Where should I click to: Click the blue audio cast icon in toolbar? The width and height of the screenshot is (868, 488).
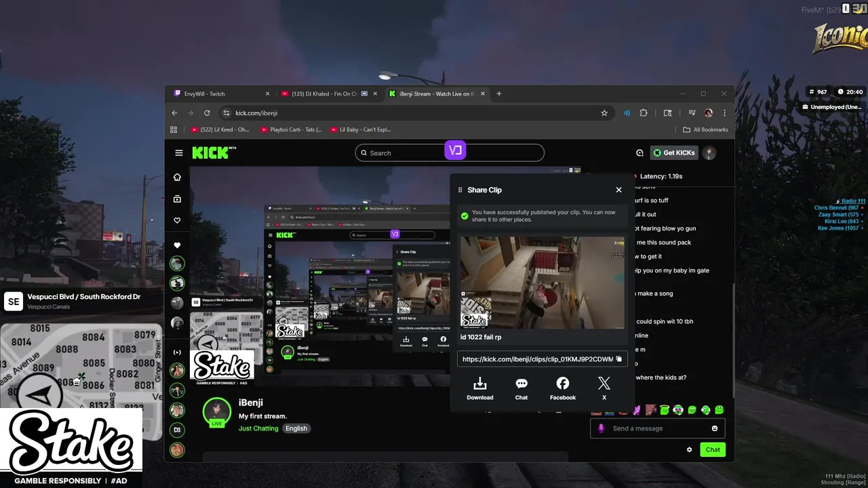[x=627, y=113]
